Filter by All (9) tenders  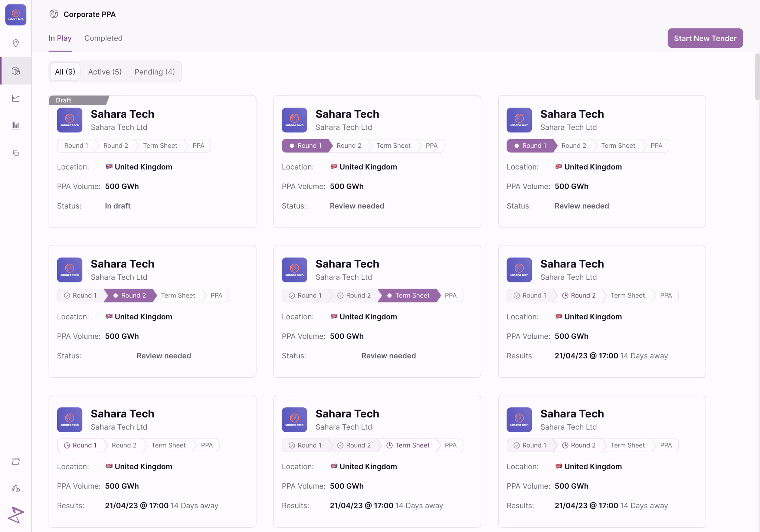click(x=65, y=72)
